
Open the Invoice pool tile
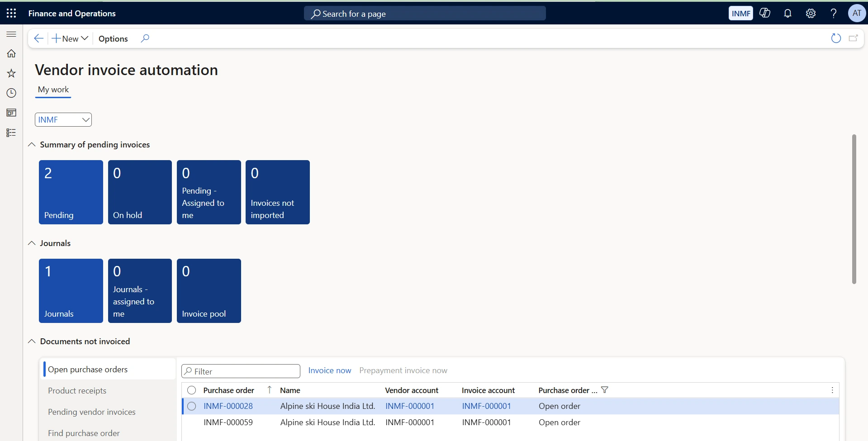tap(209, 291)
